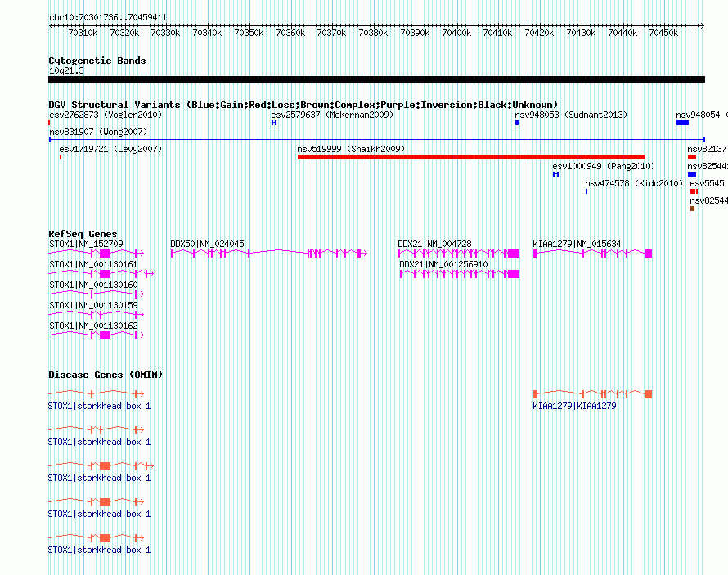Open KIAA1279|NM_015634 transcript label
728x575 pixels.
[577, 244]
